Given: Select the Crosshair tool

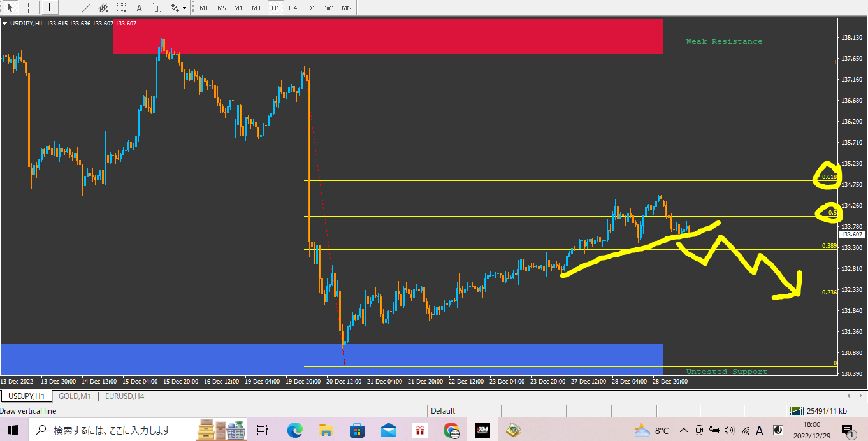Looking at the screenshot, I should pyautogui.click(x=27, y=7).
